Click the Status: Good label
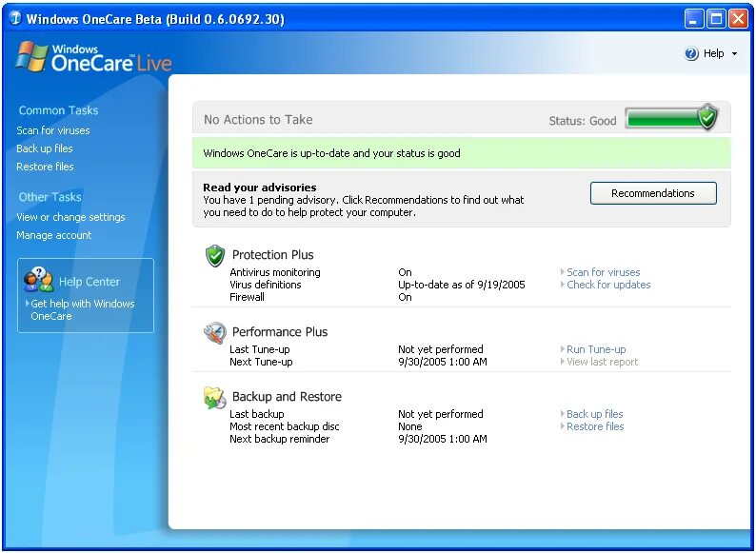This screenshot has height=553, width=756. pyautogui.click(x=583, y=121)
